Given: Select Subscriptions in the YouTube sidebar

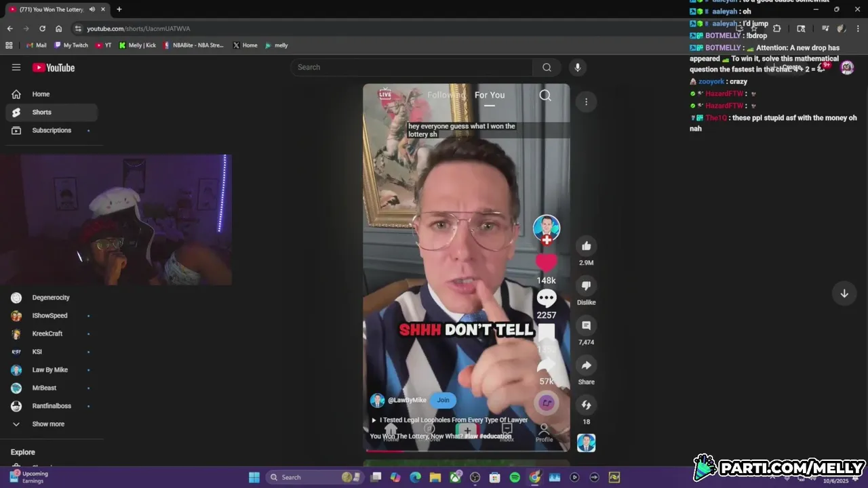Looking at the screenshot, I should click(x=52, y=130).
